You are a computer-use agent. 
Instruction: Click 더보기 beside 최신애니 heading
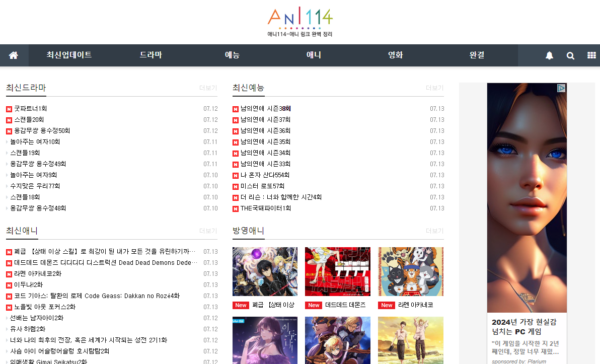pyautogui.click(x=208, y=231)
